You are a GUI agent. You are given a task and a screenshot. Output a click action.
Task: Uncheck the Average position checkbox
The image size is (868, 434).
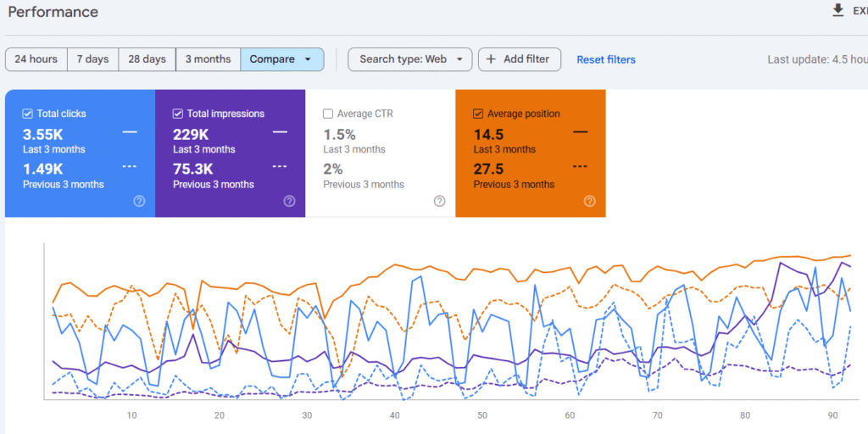point(478,114)
